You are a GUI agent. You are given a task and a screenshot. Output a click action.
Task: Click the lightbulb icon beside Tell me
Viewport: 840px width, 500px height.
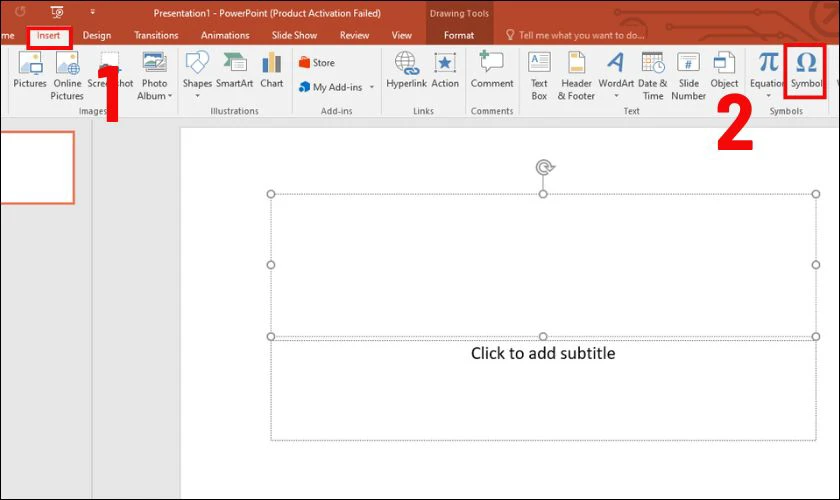[509, 35]
